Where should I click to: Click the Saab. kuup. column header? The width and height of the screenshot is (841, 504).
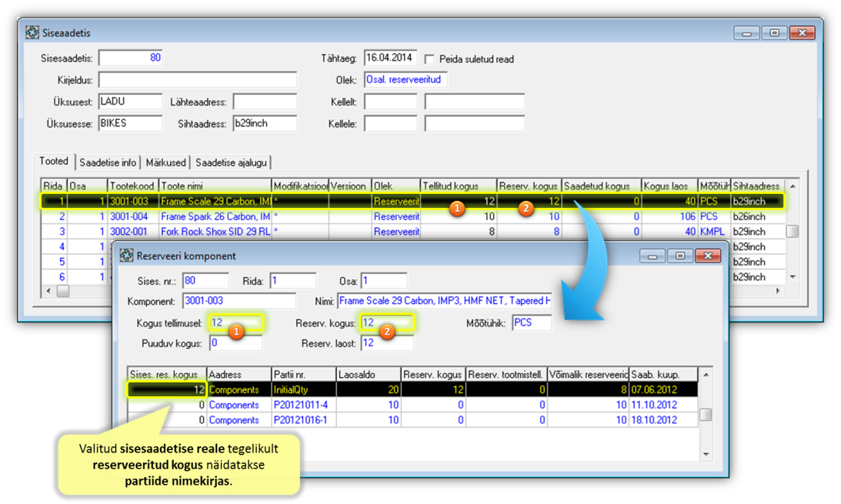[664, 374]
